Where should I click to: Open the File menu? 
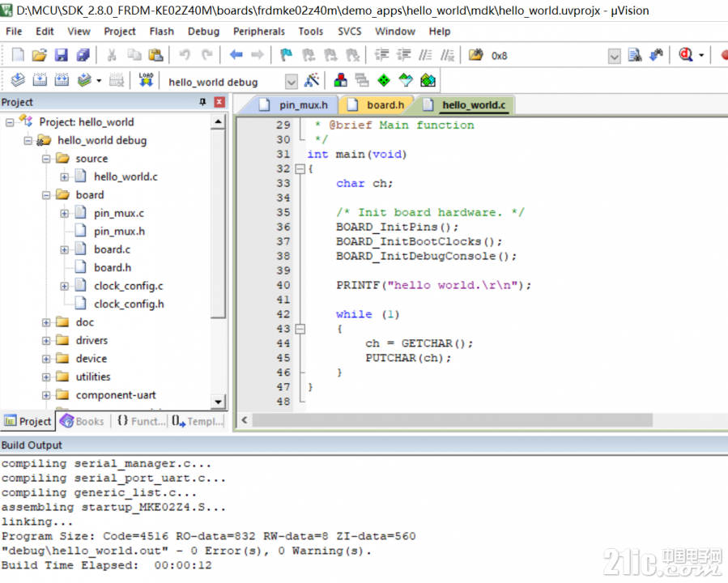(x=14, y=31)
